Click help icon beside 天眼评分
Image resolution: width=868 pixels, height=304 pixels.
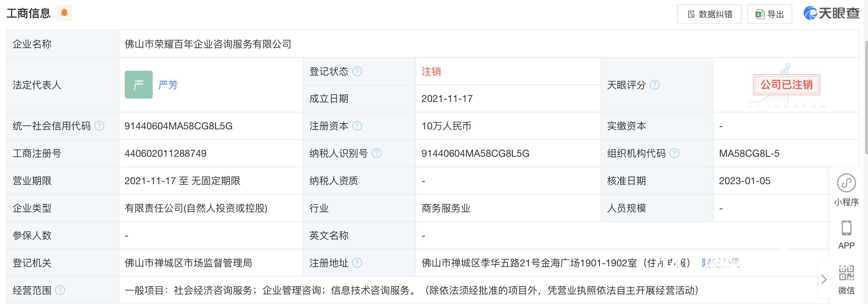pos(655,85)
